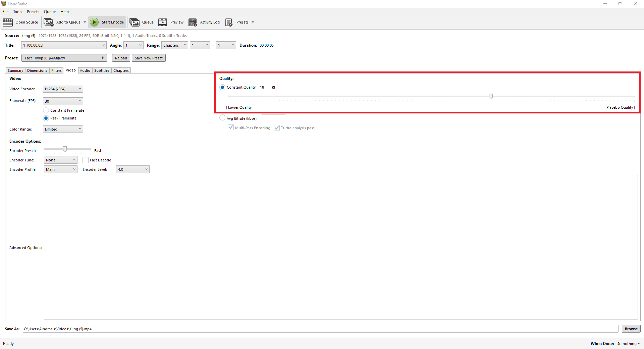Choose Constant Framerate option

pyautogui.click(x=46, y=110)
